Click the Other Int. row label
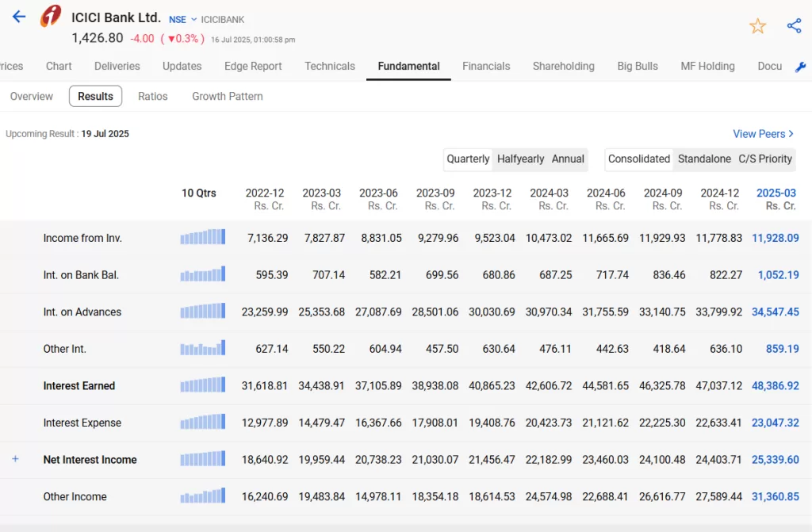Image resolution: width=812 pixels, height=532 pixels. [65, 349]
